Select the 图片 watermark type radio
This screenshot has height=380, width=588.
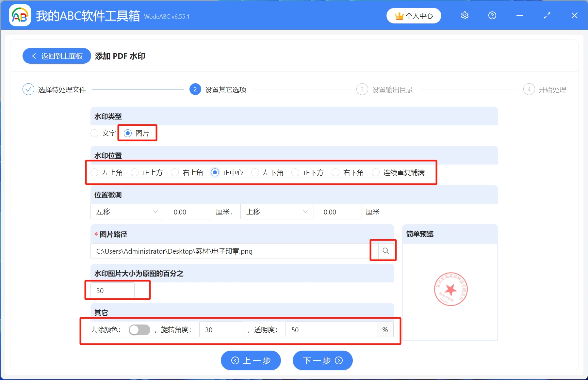(x=127, y=133)
